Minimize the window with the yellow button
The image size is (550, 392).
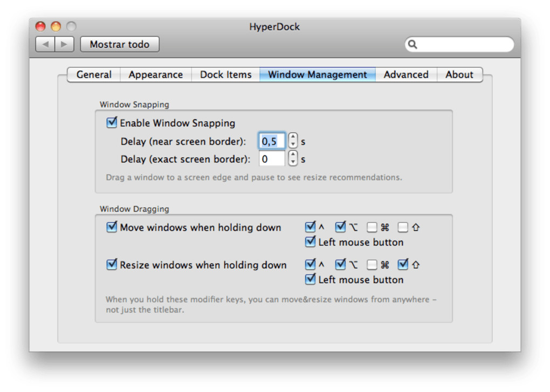(56, 26)
